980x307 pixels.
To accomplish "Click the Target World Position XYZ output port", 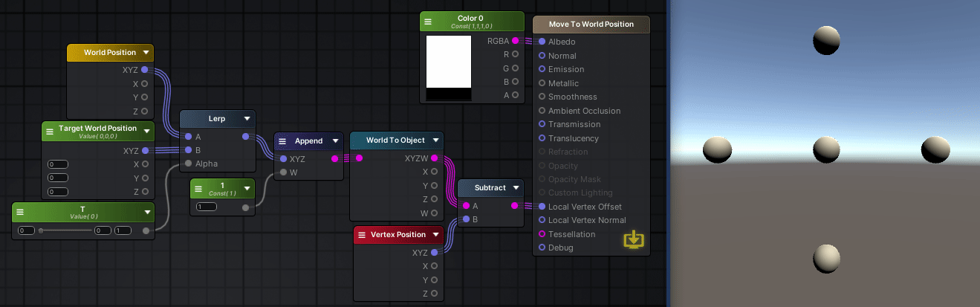I will 144,150.
